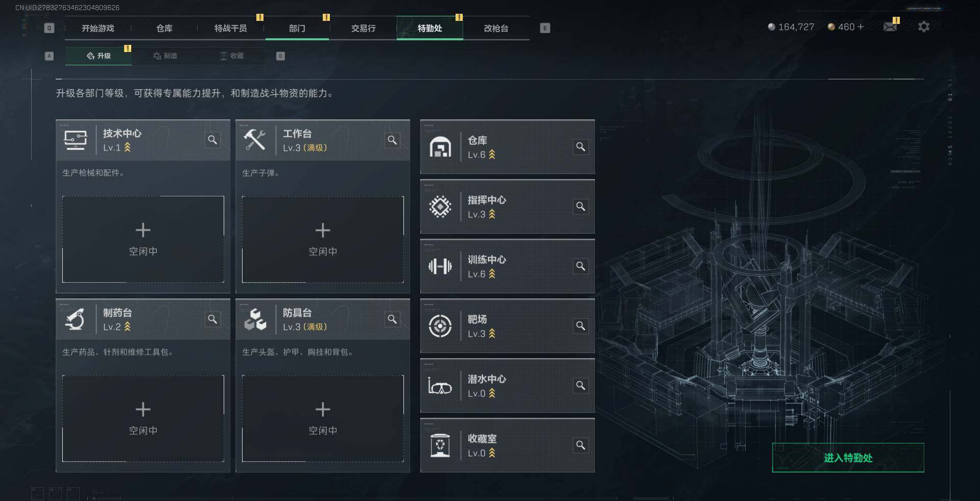Click 进入特勤处 button
This screenshot has height=501, width=980.
pos(848,458)
